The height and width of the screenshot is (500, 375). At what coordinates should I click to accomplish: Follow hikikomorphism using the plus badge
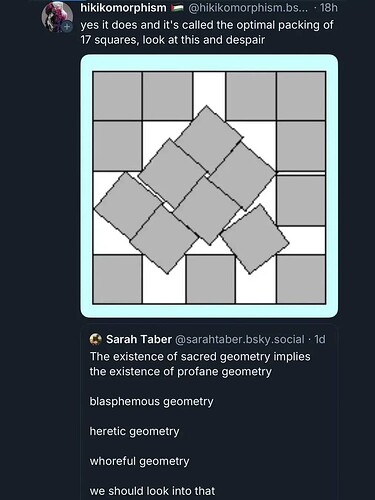(x=67, y=26)
